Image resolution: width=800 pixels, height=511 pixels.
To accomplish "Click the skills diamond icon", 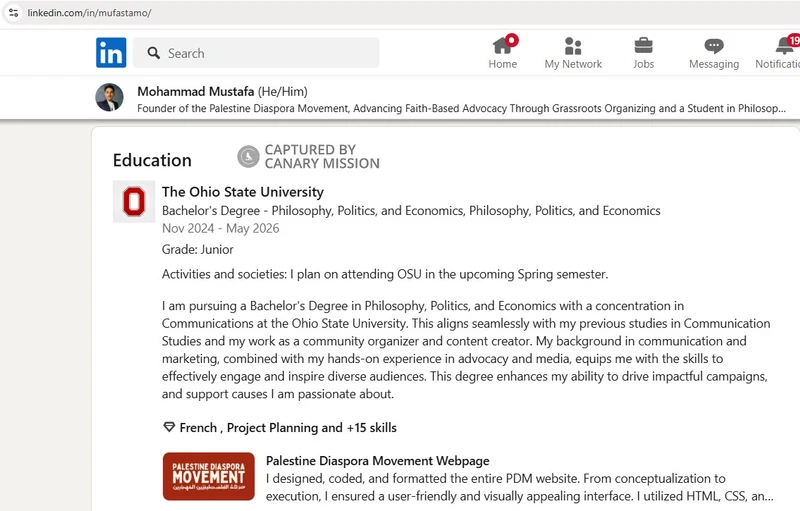I will (169, 427).
